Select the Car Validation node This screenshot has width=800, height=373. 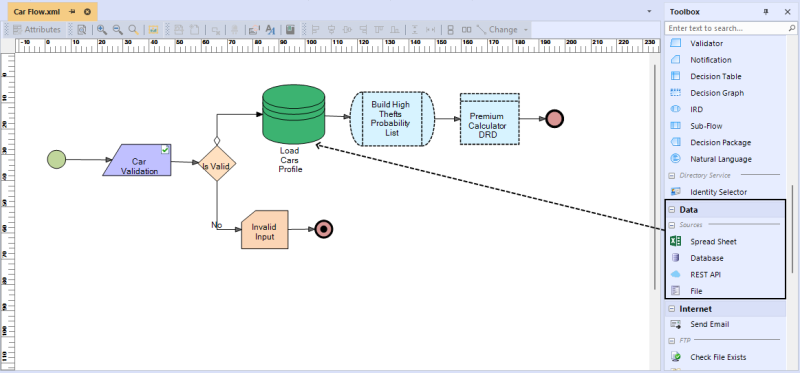tap(137, 160)
